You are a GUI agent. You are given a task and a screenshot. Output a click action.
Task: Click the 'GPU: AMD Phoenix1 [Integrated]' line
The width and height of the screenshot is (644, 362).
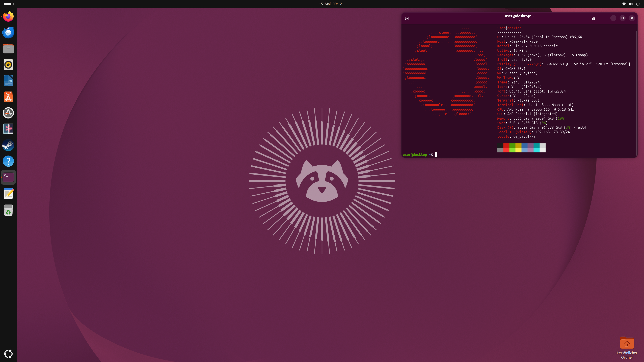click(527, 114)
